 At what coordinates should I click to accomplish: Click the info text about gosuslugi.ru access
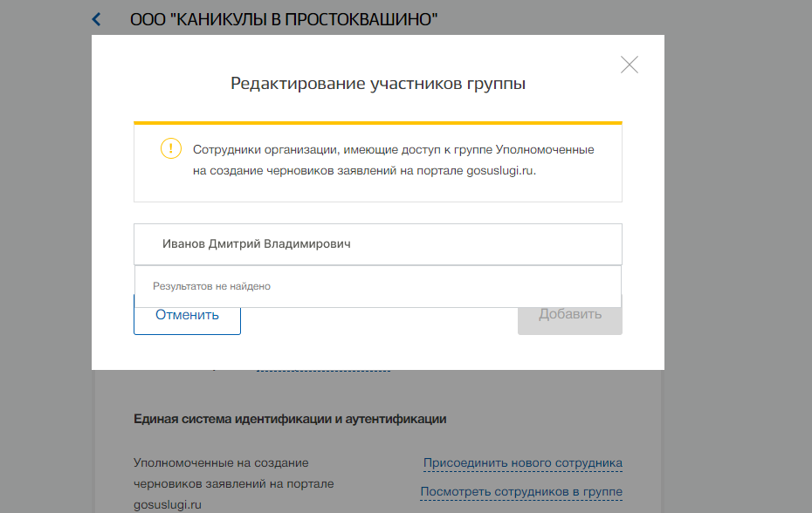pos(394,160)
